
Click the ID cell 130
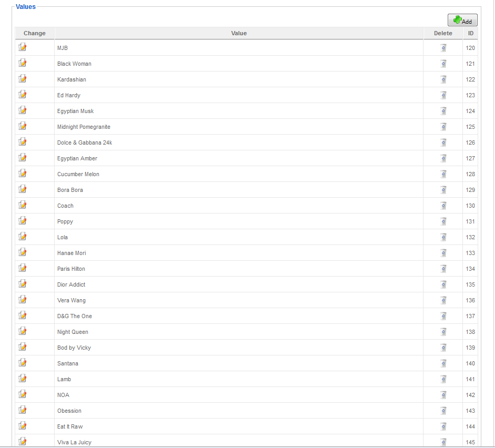coord(470,206)
